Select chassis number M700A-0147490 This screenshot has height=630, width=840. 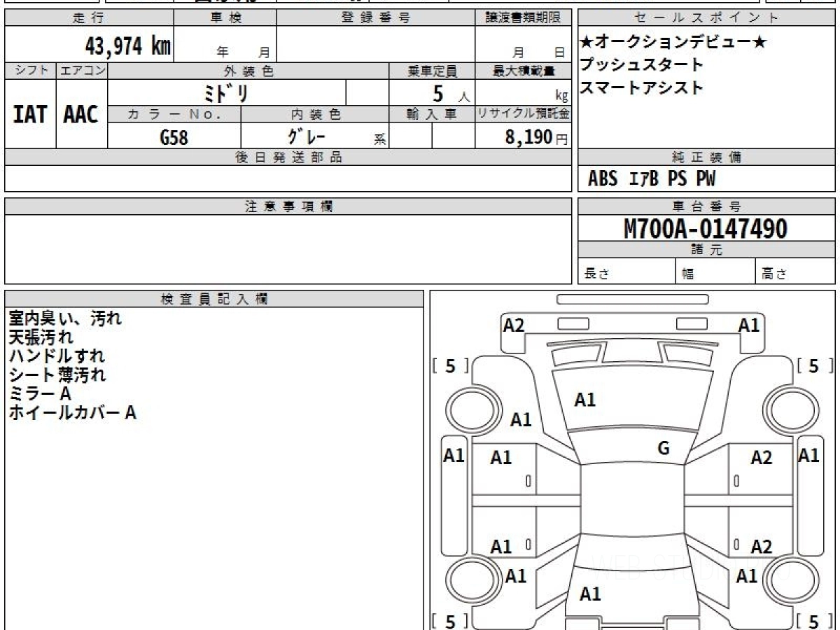tap(706, 229)
